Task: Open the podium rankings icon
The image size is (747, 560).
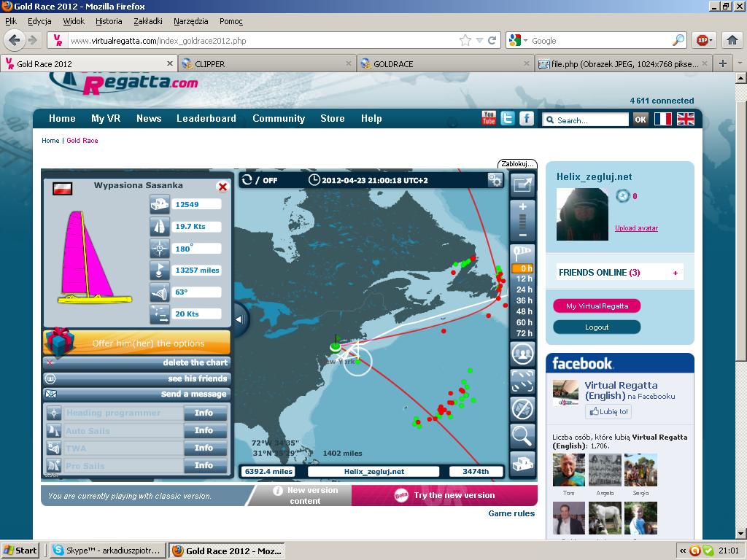Action: click(522, 463)
